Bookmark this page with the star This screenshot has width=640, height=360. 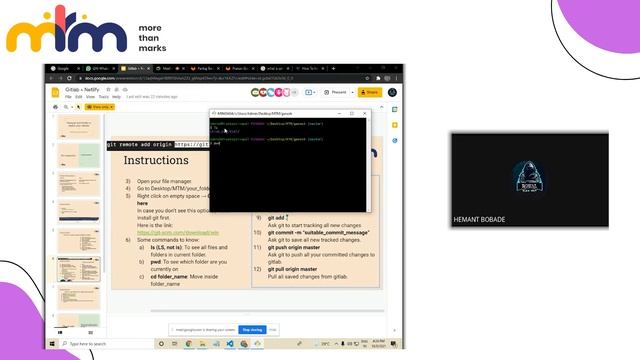tap(367, 78)
